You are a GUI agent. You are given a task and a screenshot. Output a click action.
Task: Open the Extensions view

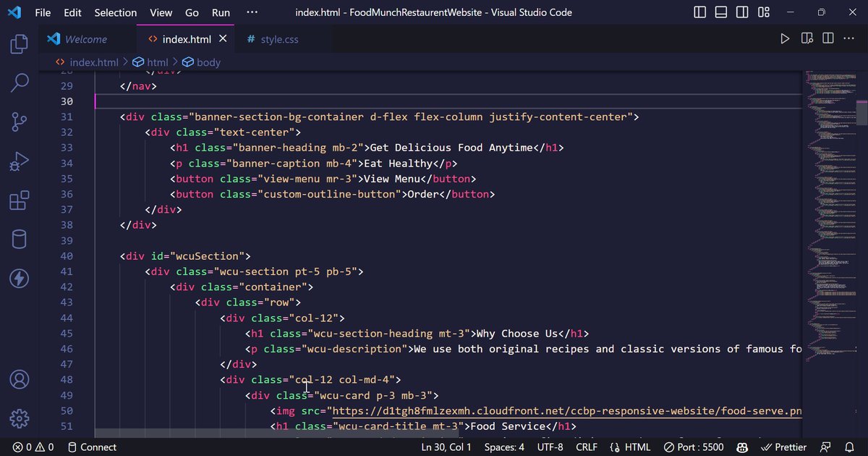pos(20,200)
